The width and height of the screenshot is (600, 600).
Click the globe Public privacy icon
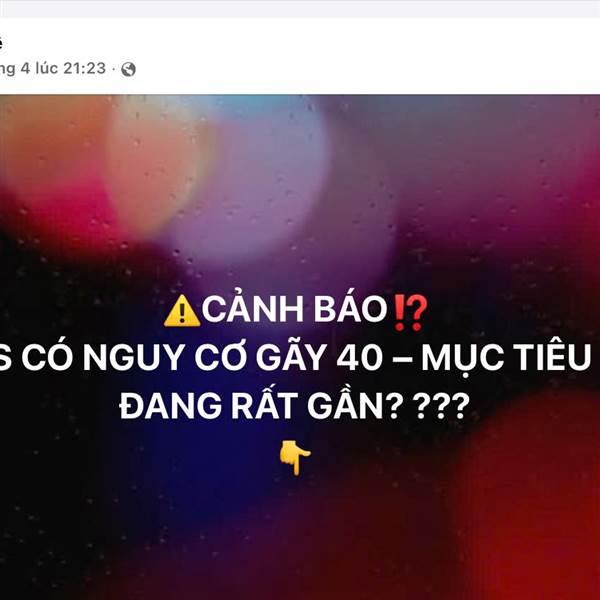[x=128, y=69]
